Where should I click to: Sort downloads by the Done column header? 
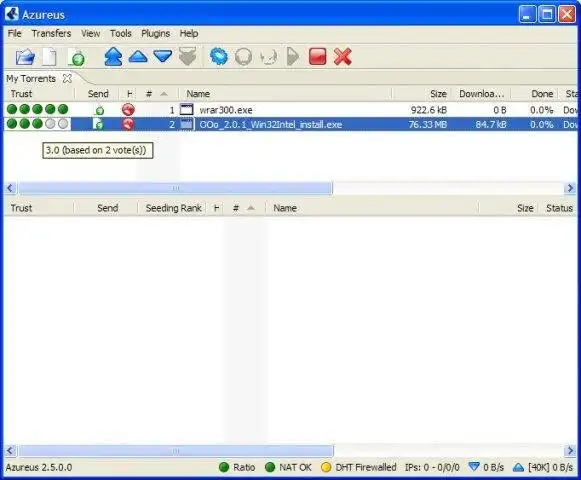tap(534, 94)
